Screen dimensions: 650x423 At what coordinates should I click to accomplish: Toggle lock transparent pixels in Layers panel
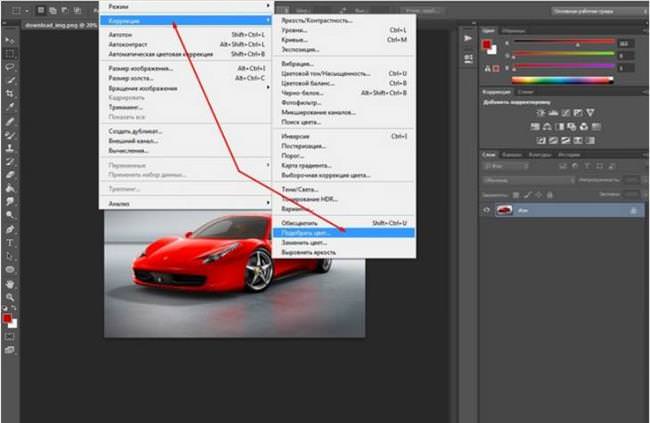tap(516, 194)
